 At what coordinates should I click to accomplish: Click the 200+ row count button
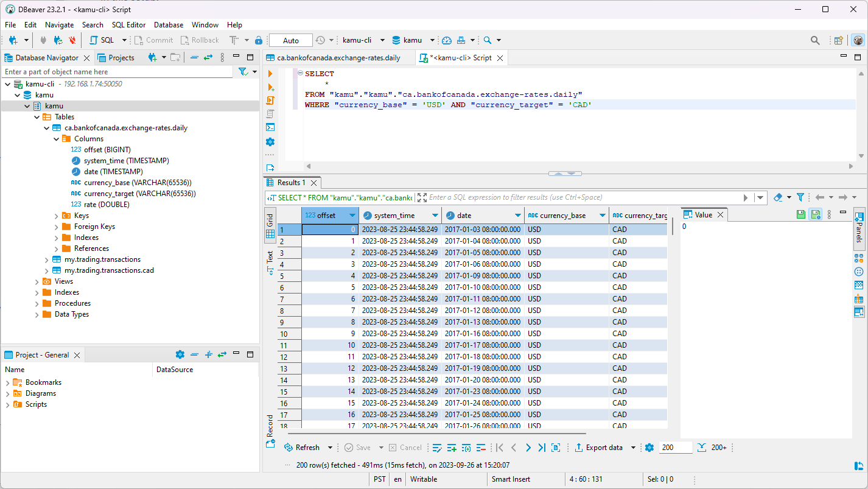click(x=719, y=448)
